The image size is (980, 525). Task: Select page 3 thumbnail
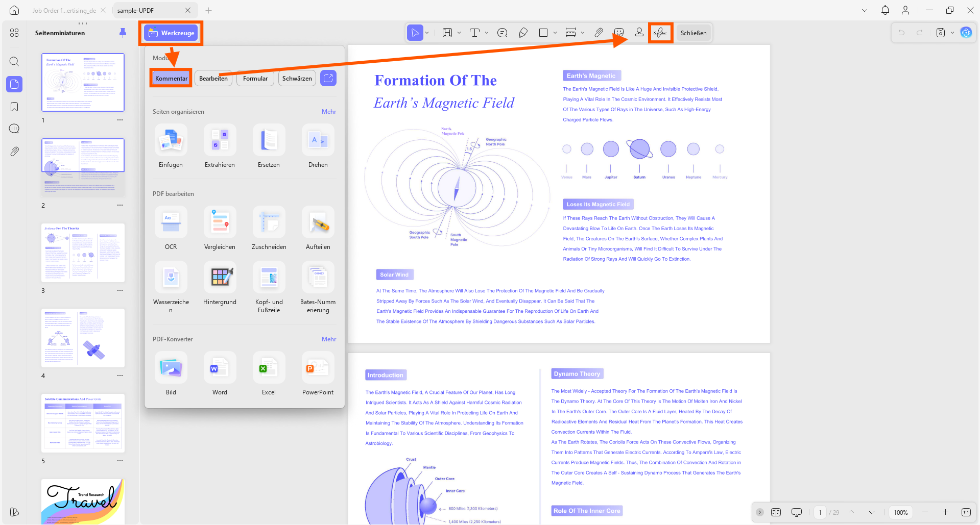coord(83,253)
